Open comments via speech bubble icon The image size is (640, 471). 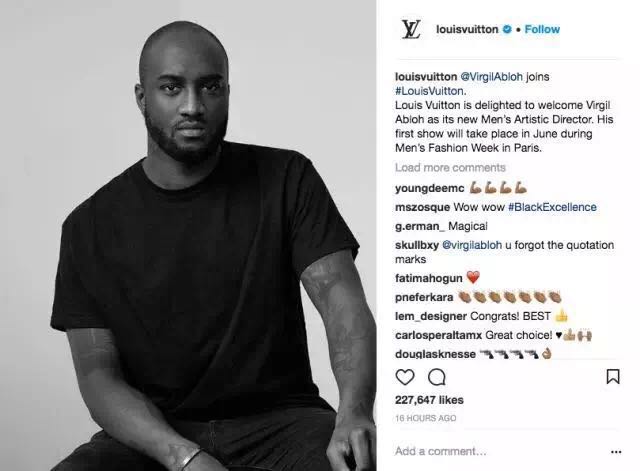click(x=437, y=377)
